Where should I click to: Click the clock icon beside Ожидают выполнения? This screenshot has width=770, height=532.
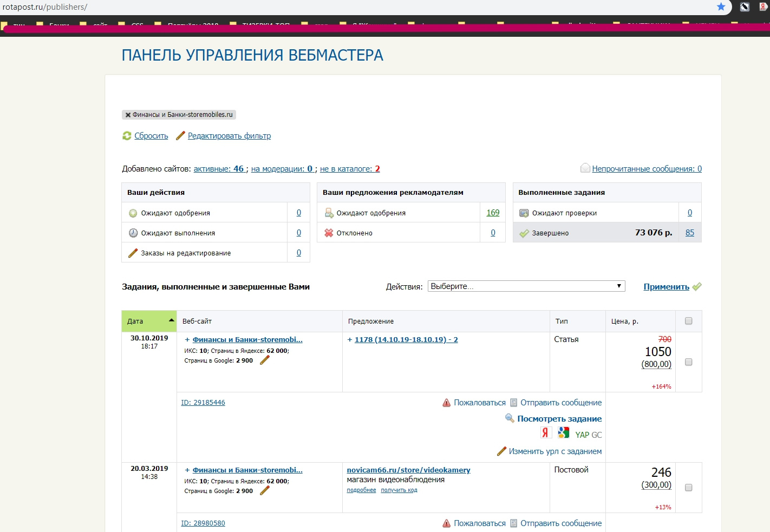tap(133, 233)
